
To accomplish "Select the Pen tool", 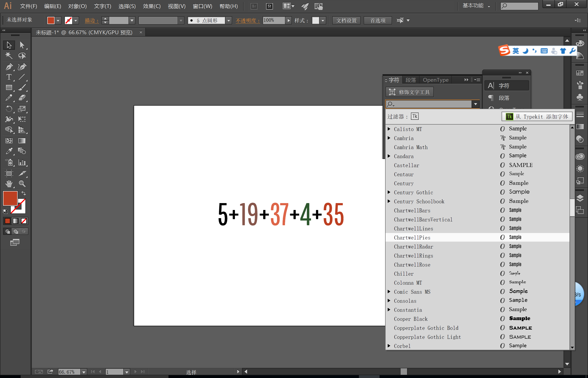I will coord(9,66).
